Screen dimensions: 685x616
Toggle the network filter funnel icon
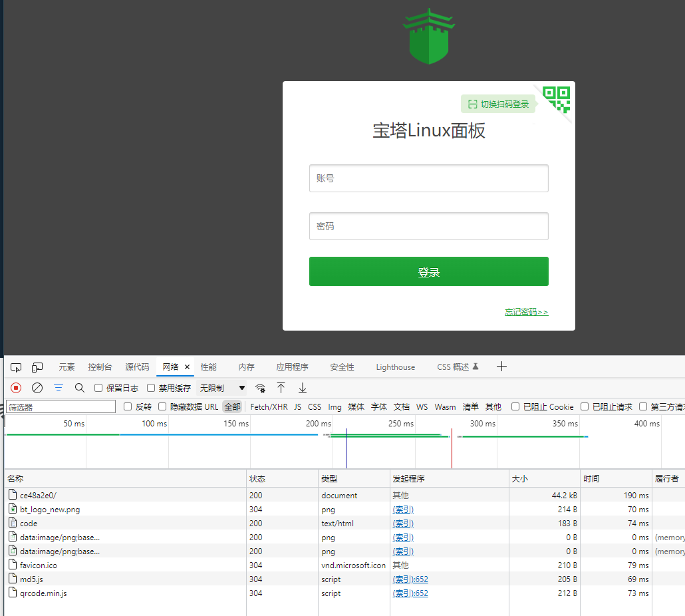point(59,388)
